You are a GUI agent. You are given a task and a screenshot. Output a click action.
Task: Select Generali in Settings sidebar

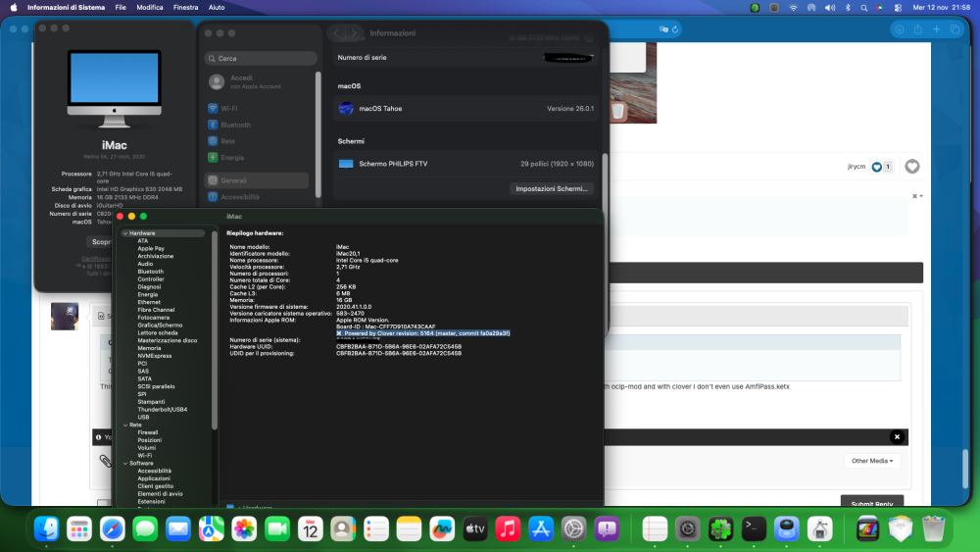click(x=257, y=180)
